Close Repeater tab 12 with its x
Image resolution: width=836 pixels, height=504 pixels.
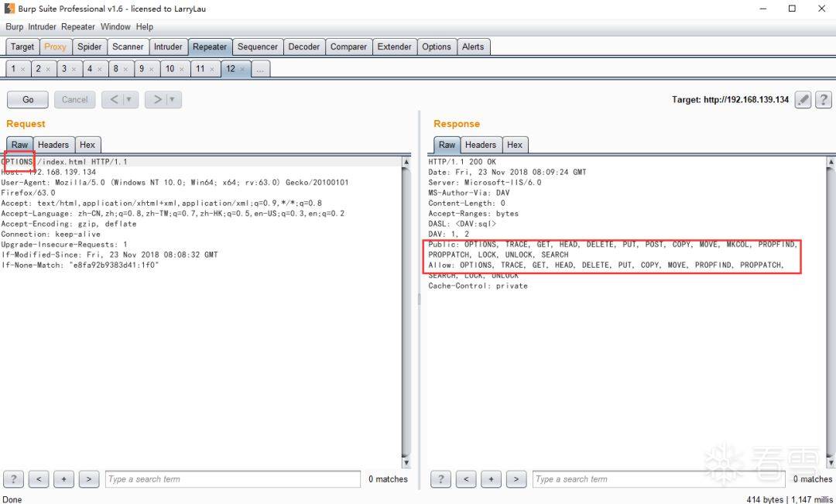click(x=242, y=70)
